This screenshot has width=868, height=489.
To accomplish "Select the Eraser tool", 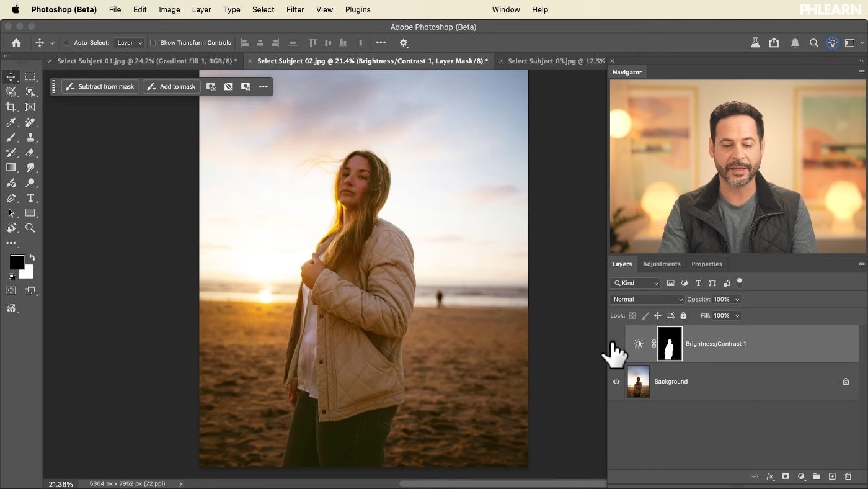I will 30,153.
